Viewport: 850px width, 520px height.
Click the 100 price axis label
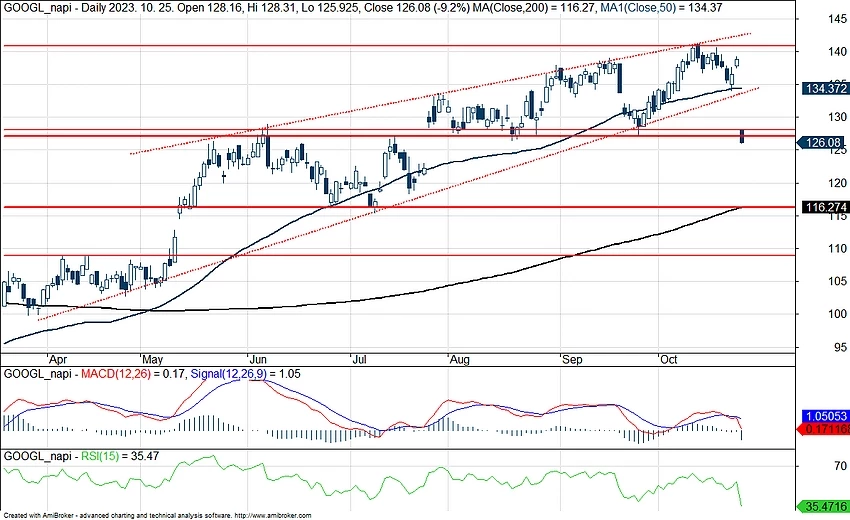pos(837,314)
